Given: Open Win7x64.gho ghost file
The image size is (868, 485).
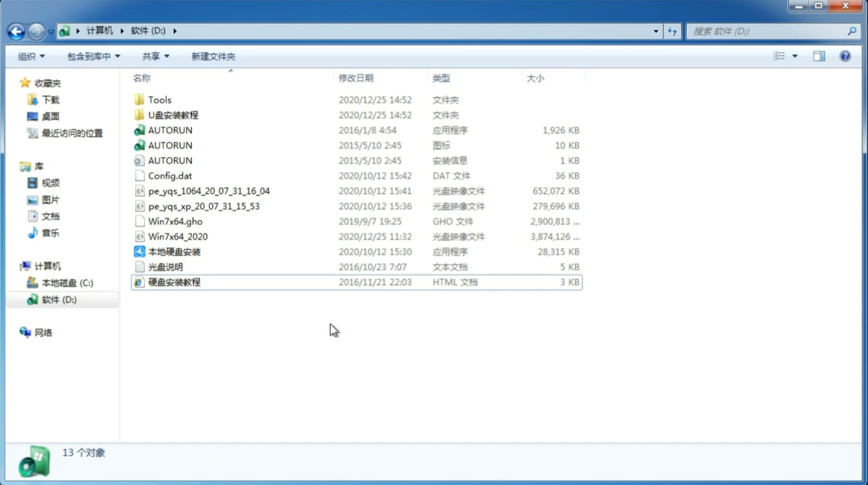Looking at the screenshot, I should 175,221.
